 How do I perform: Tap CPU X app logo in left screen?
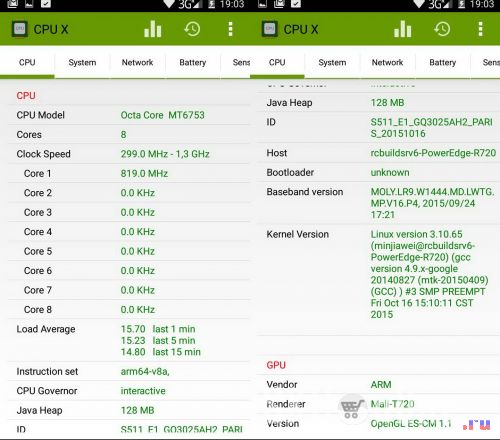pyautogui.click(x=20, y=29)
